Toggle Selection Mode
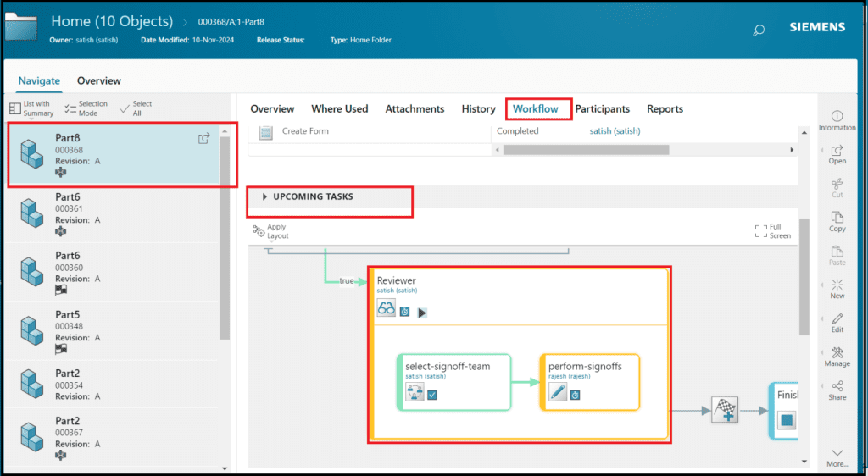The image size is (868, 476). point(71,108)
